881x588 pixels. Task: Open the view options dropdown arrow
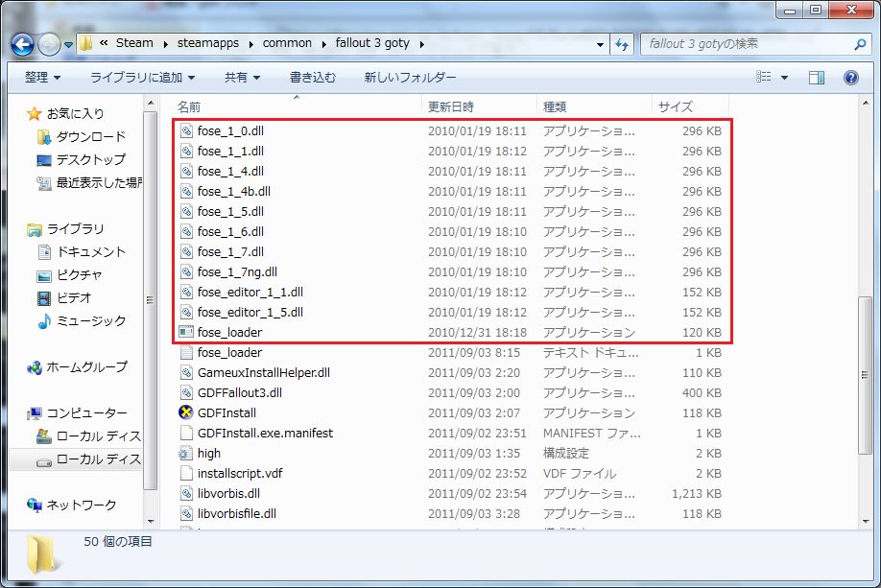pyautogui.click(x=784, y=78)
